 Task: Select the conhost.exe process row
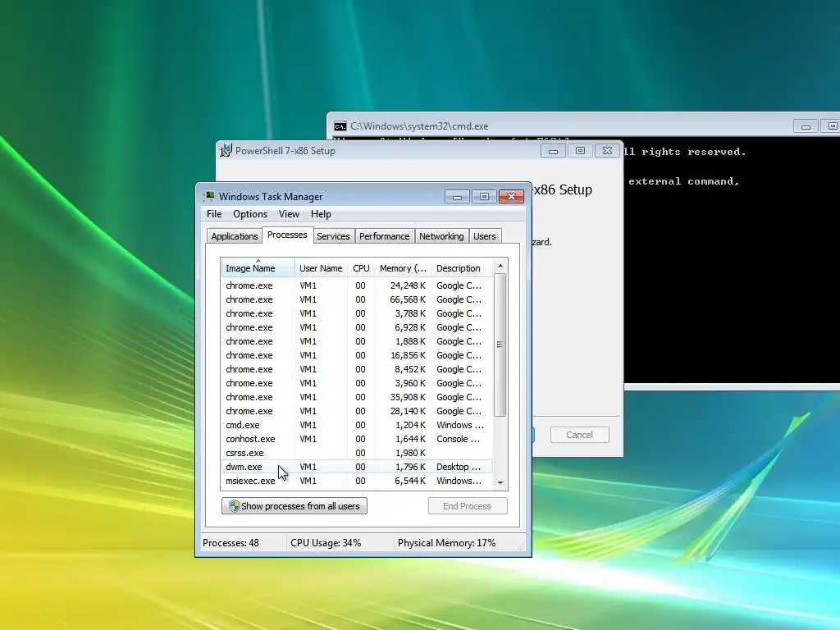click(x=356, y=439)
